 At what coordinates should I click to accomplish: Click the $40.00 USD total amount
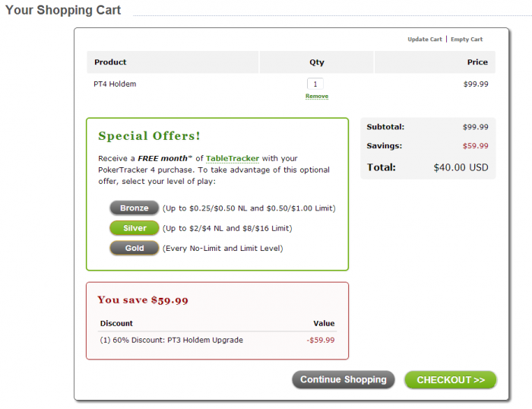[x=461, y=167]
